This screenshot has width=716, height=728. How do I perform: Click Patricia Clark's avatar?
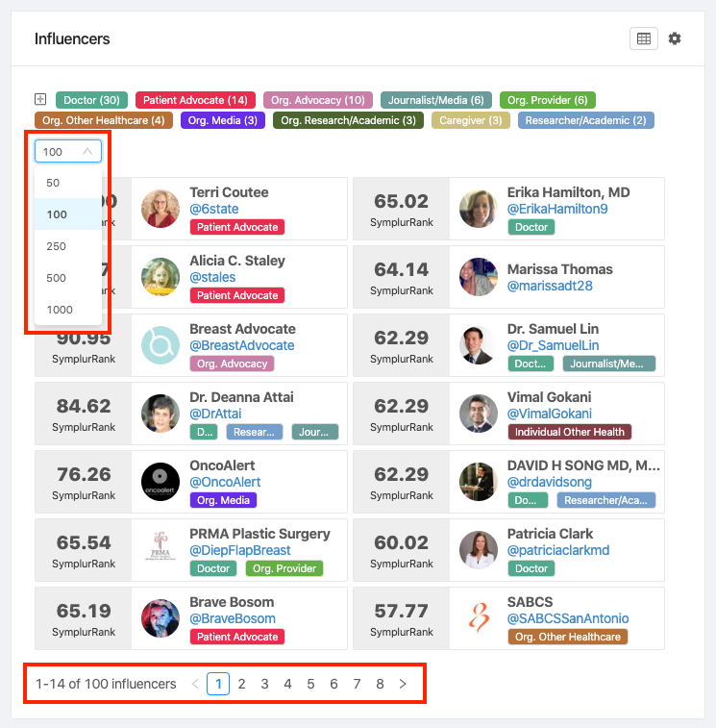coord(478,550)
